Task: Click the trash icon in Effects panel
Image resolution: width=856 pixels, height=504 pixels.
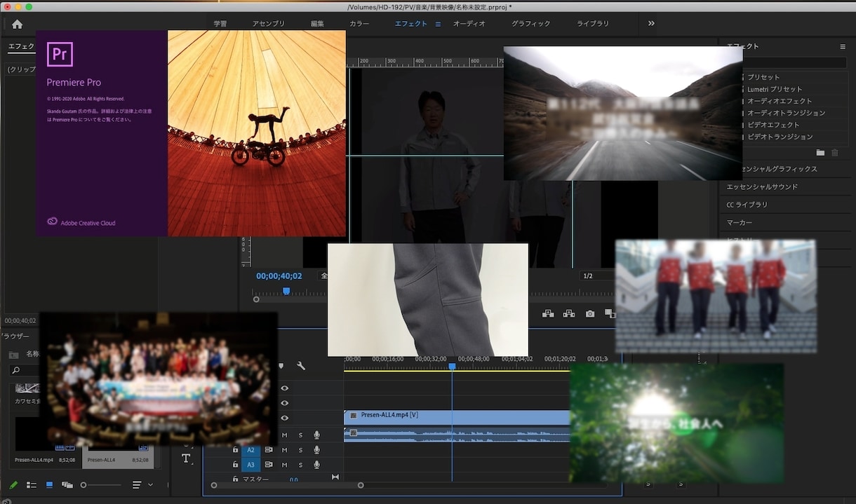Action: tap(835, 152)
